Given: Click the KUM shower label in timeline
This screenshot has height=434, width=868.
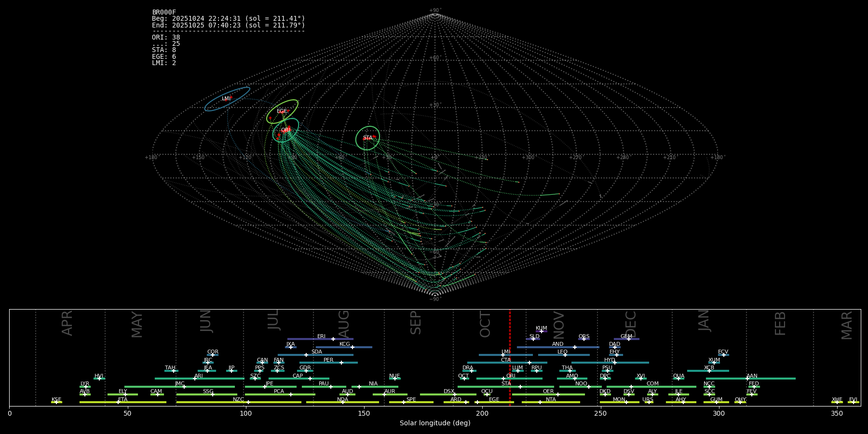Looking at the screenshot, I should pos(542,328).
